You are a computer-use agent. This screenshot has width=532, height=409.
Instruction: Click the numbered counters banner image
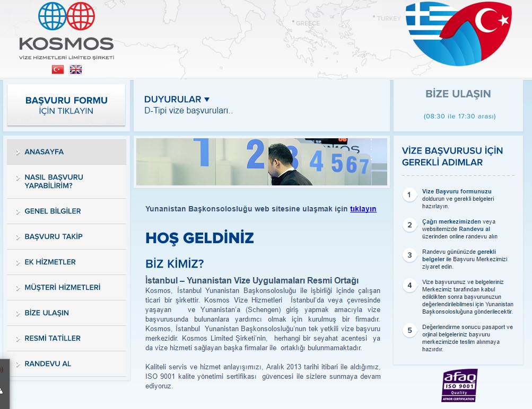pyautogui.click(x=261, y=162)
